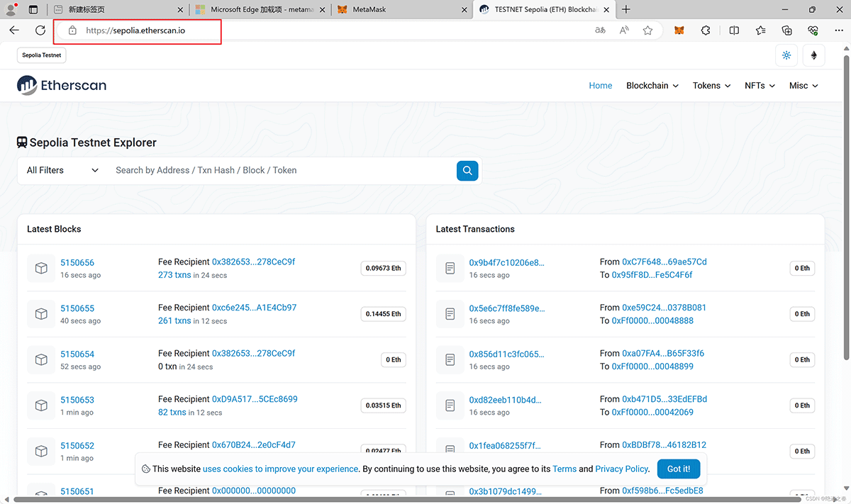Click the Etherscan logo
The width and height of the screenshot is (851, 504).
tap(62, 85)
